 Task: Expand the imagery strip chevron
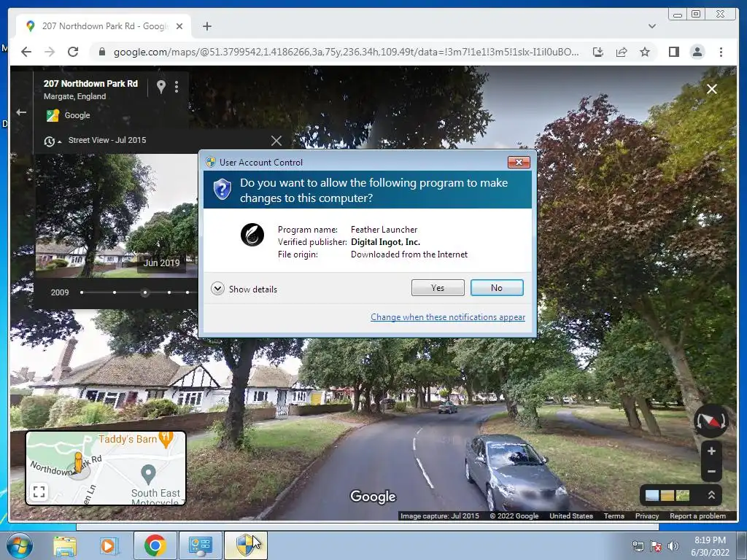click(x=711, y=495)
